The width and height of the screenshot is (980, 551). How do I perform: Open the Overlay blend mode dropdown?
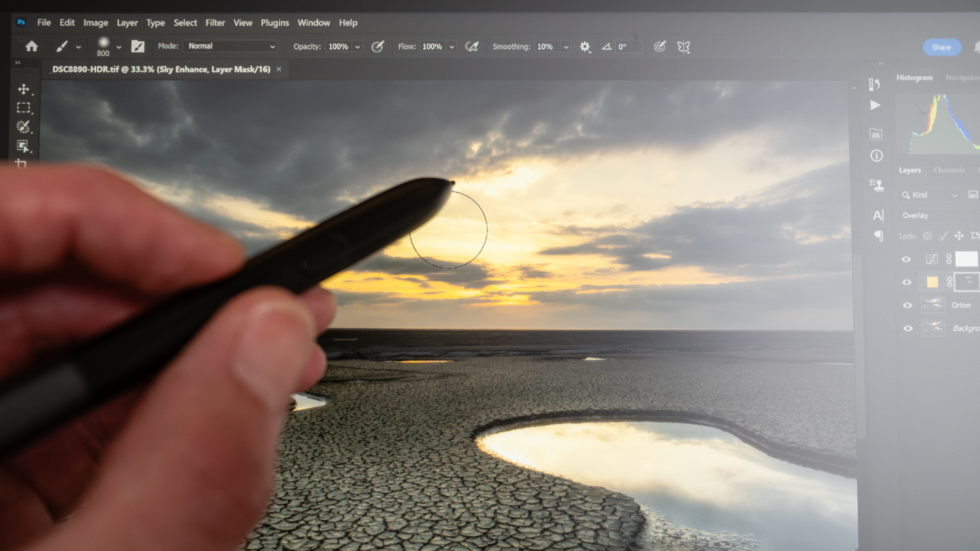click(937, 215)
